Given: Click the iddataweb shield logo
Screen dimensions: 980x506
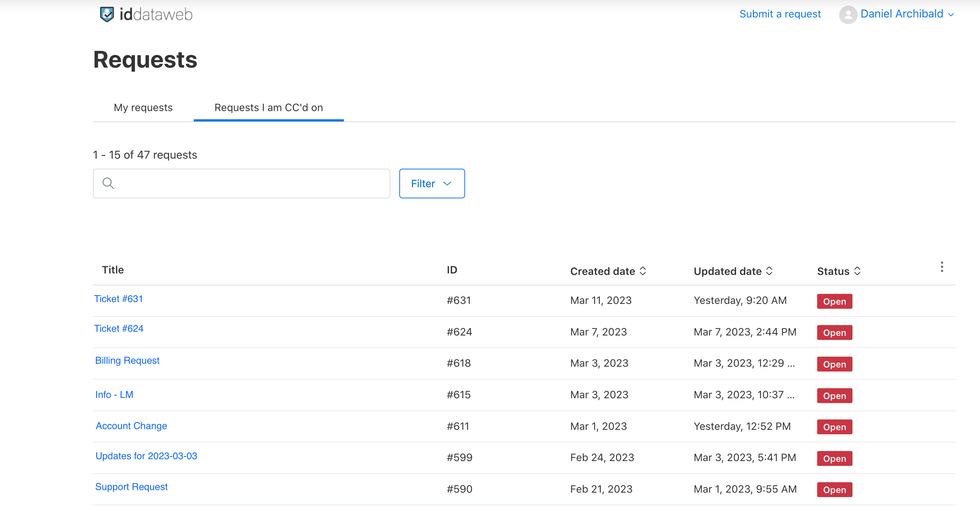Looking at the screenshot, I should (107, 14).
